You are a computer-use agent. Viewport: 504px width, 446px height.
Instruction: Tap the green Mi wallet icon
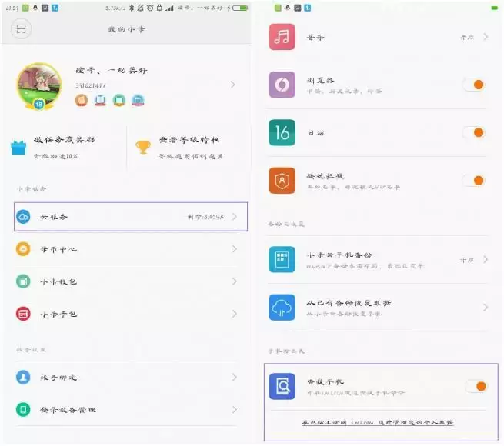click(23, 281)
